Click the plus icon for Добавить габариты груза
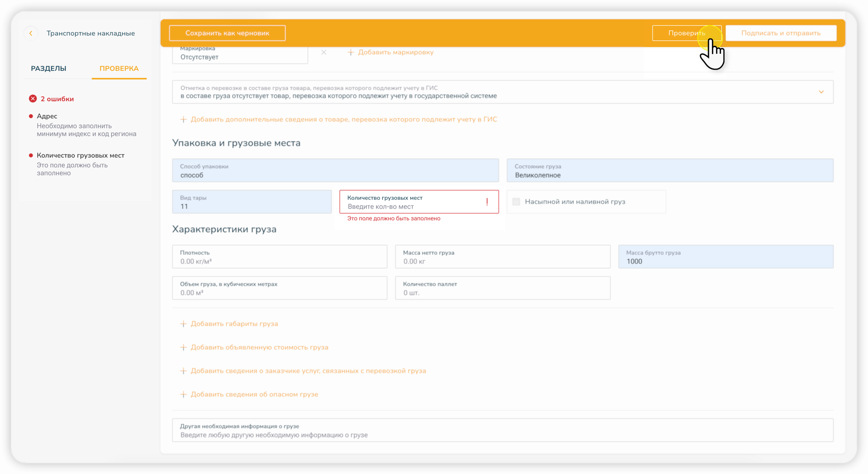868x474 pixels. click(x=183, y=324)
